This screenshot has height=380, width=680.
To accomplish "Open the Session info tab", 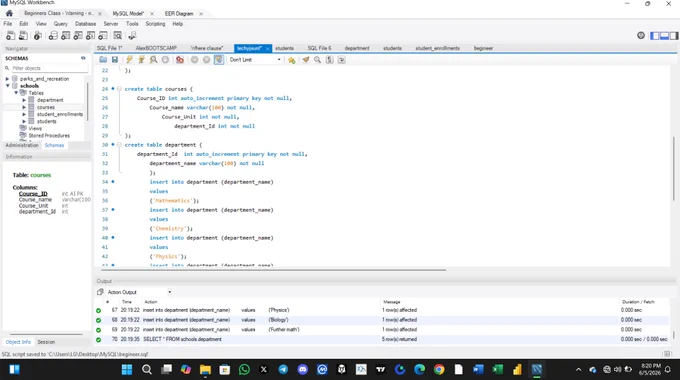I will [46, 342].
